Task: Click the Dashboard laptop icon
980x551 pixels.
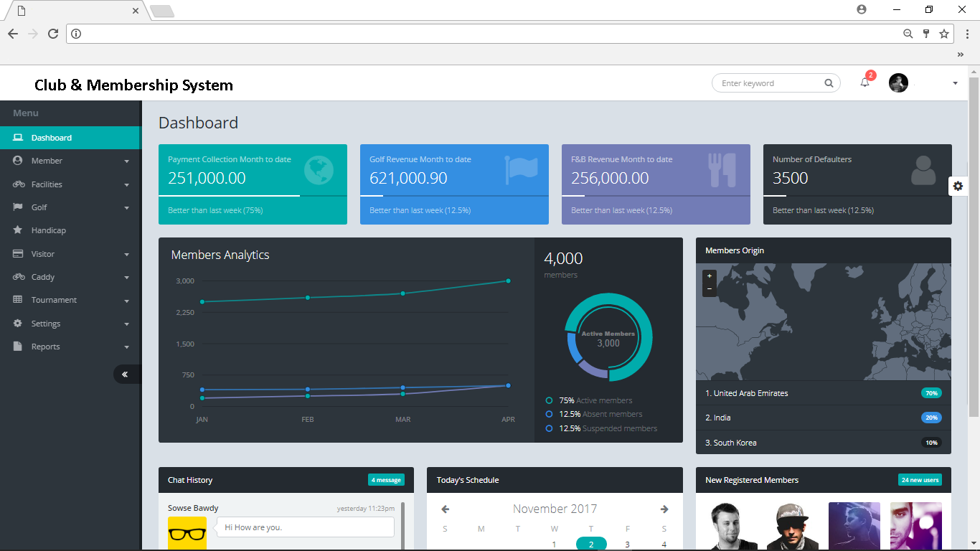Action: (18, 138)
